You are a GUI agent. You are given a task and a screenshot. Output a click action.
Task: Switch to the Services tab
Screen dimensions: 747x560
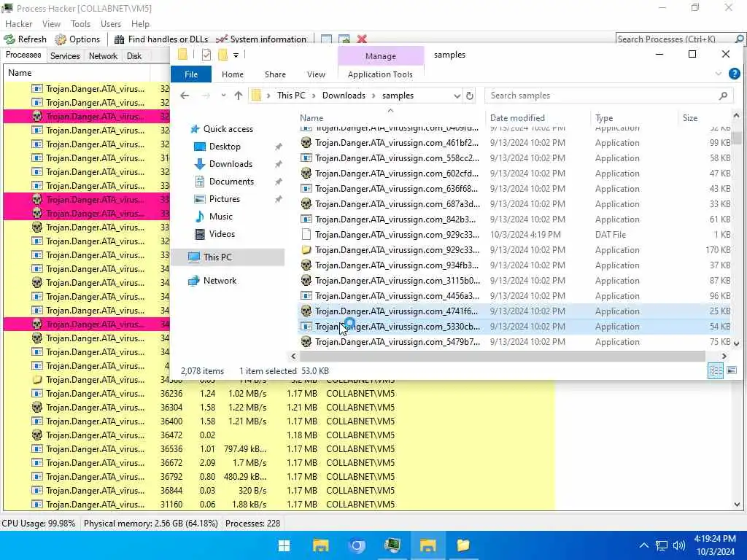[65, 55]
